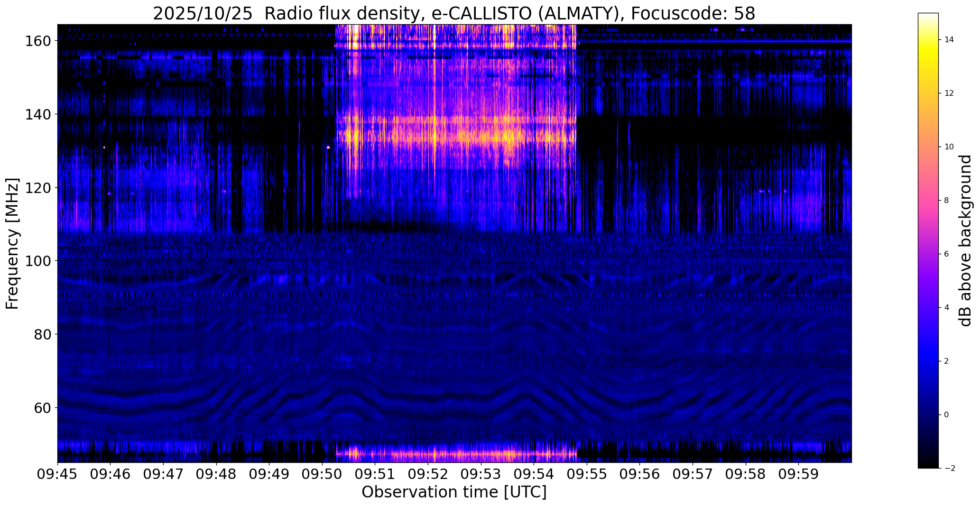Pick the colorbar tick value 14
Image resolution: width=980 pixels, height=506 pixels.
[949, 40]
